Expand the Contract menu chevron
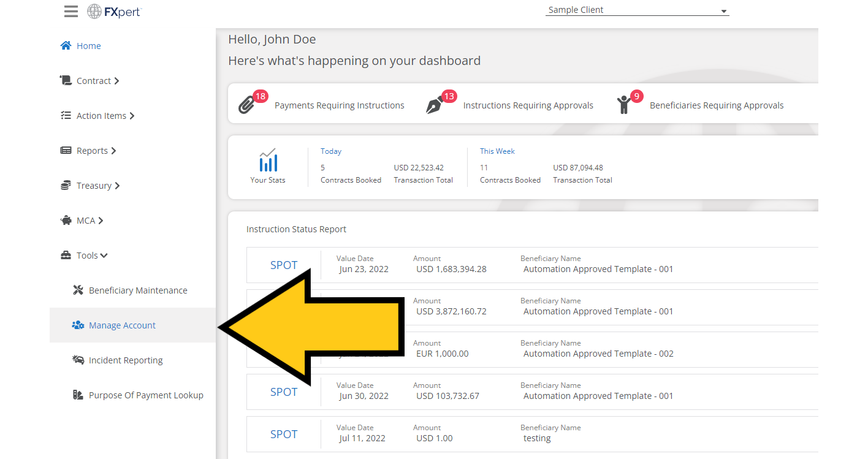 [116, 81]
